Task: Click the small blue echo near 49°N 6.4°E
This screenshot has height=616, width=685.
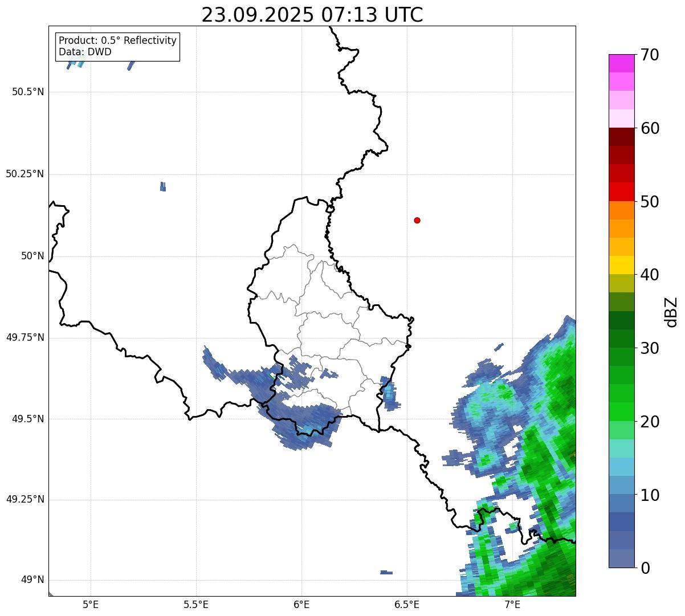Action: pos(386,572)
